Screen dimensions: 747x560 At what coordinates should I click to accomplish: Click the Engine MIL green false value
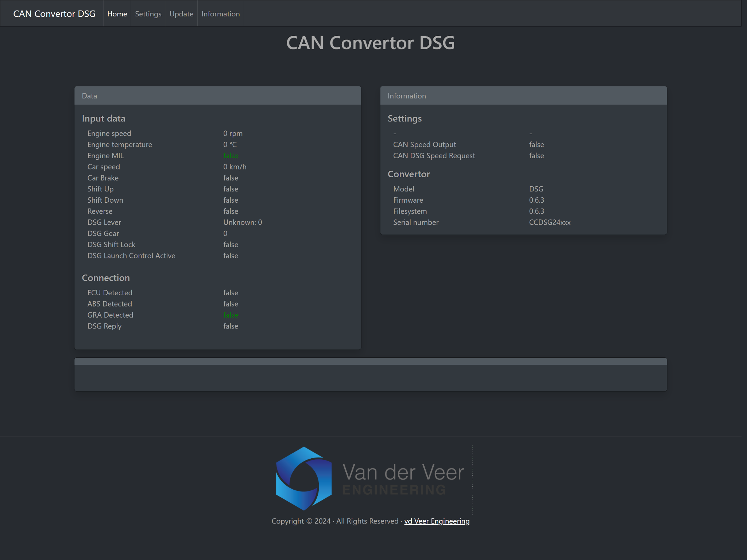[231, 156]
